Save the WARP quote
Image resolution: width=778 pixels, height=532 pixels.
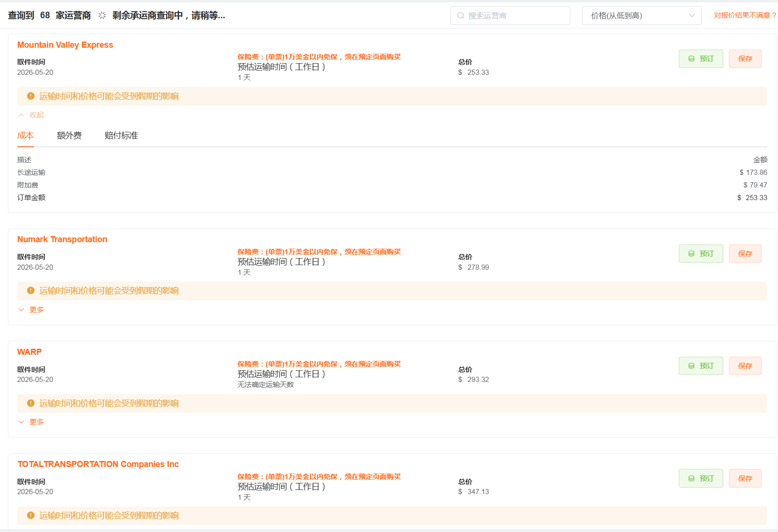tap(745, 366)
